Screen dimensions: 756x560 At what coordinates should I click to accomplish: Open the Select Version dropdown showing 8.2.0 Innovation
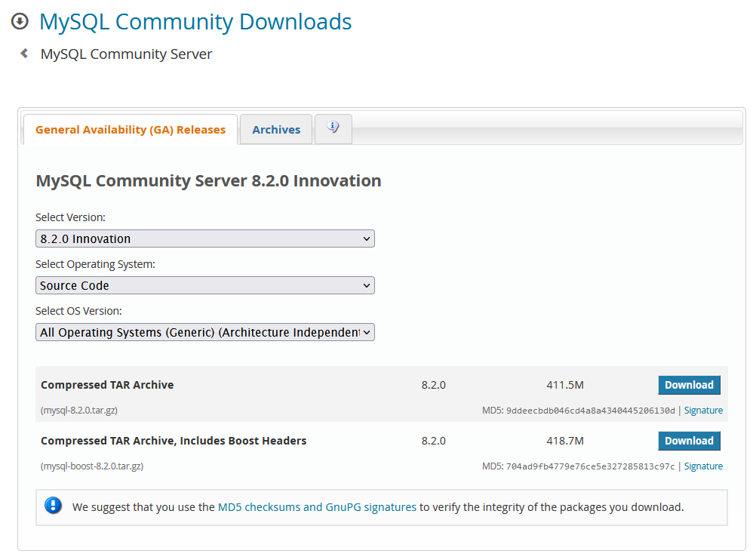[205, 238]
